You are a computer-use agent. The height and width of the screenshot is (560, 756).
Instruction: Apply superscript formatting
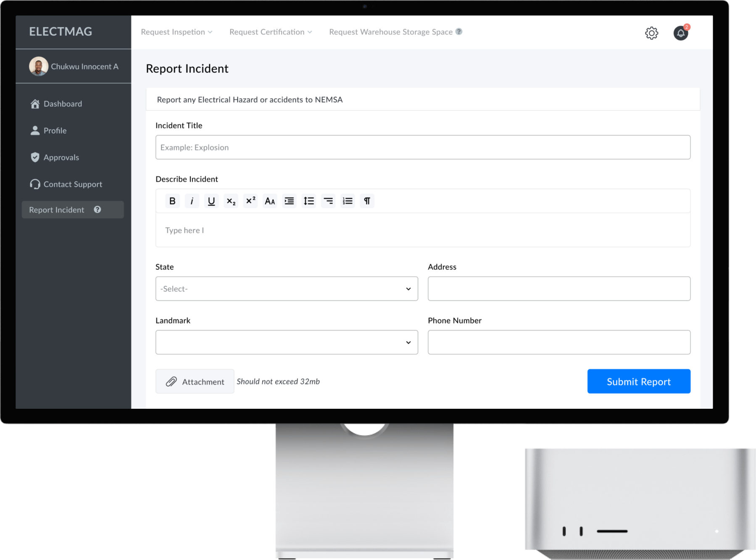tap(250, 201)
